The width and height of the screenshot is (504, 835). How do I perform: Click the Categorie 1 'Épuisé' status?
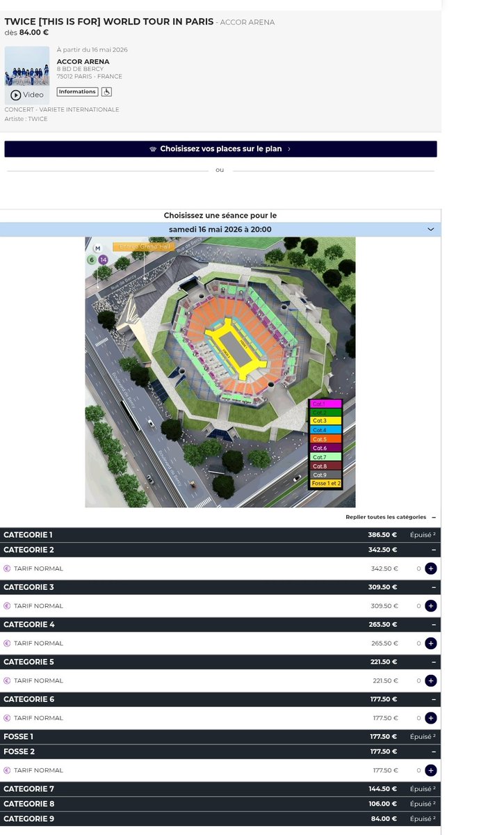pos(423,535)
